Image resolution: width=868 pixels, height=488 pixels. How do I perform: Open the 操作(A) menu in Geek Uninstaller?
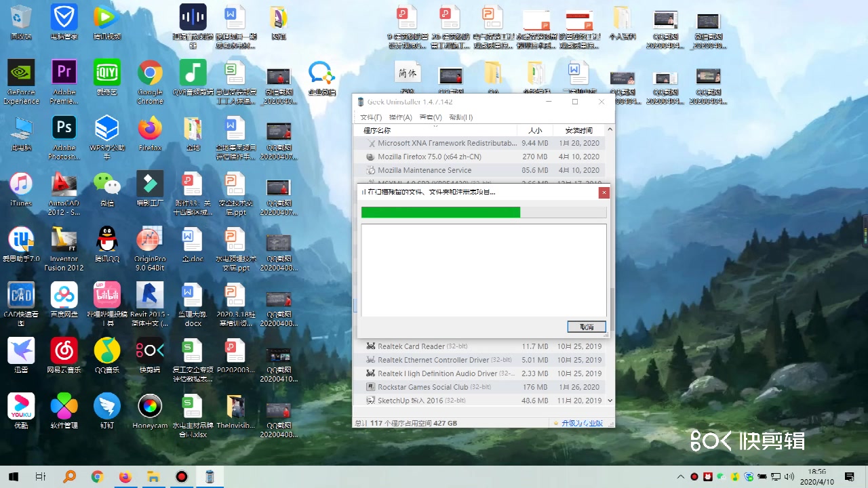400,117
